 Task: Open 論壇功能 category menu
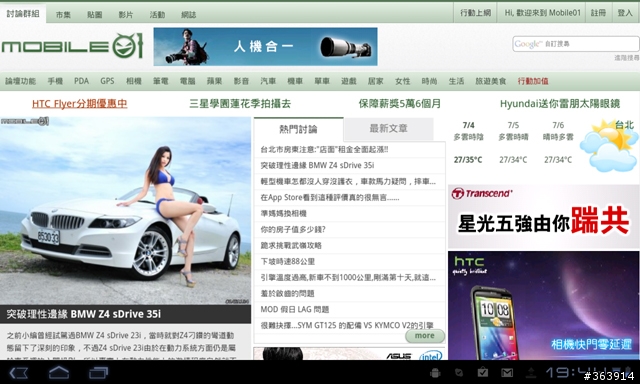pos(20,81)
